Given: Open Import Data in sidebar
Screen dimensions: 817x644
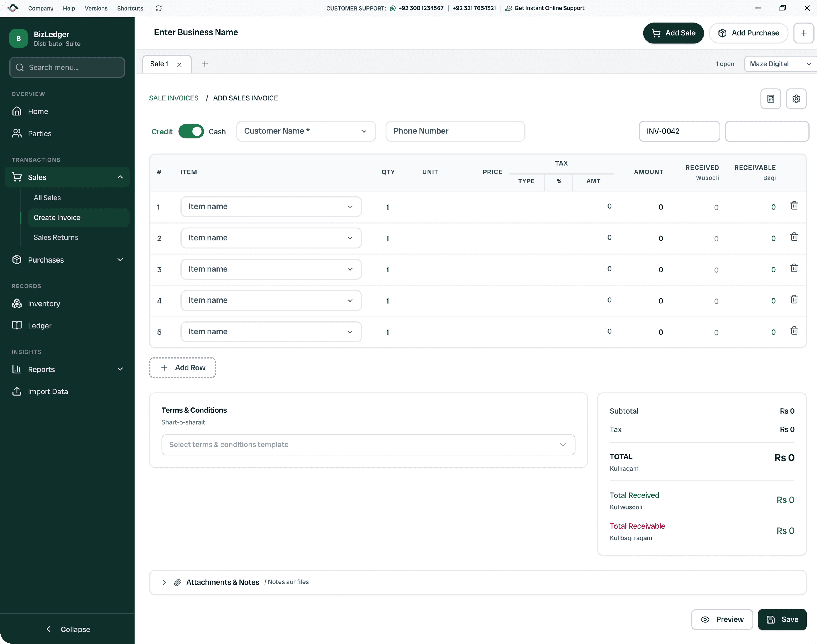Looking at the screenshot, I should click(67, 391).
